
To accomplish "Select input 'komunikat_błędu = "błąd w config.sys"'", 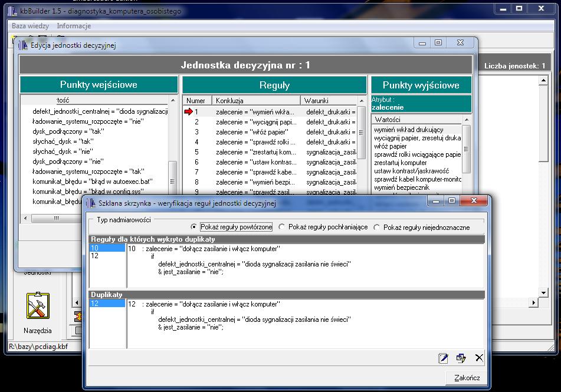I will [x=88, y=192].
